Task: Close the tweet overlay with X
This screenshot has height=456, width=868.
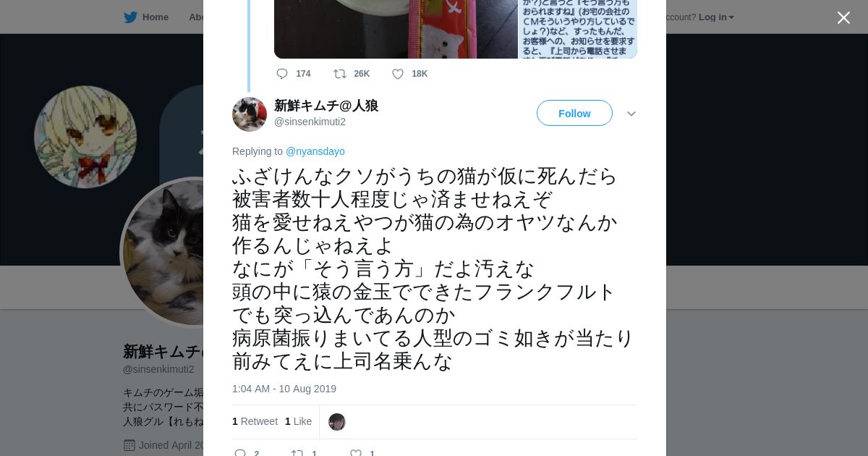Action: click(843, 17)
